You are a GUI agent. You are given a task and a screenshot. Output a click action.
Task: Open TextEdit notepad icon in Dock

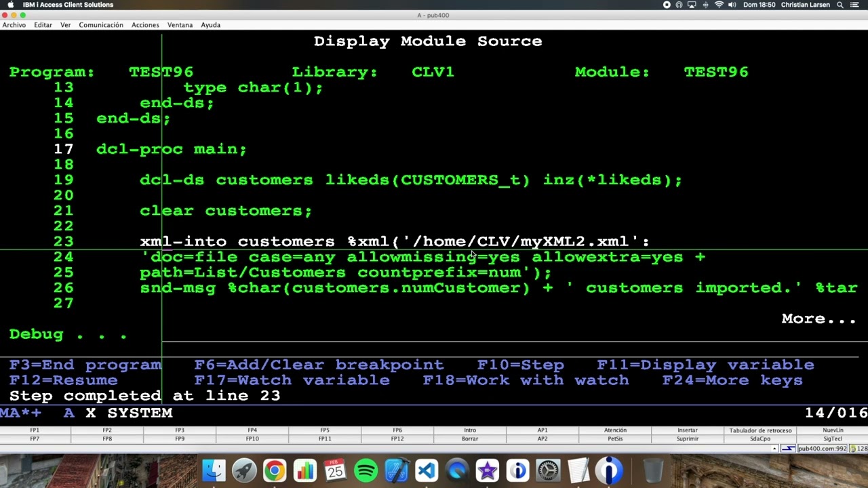578,470
